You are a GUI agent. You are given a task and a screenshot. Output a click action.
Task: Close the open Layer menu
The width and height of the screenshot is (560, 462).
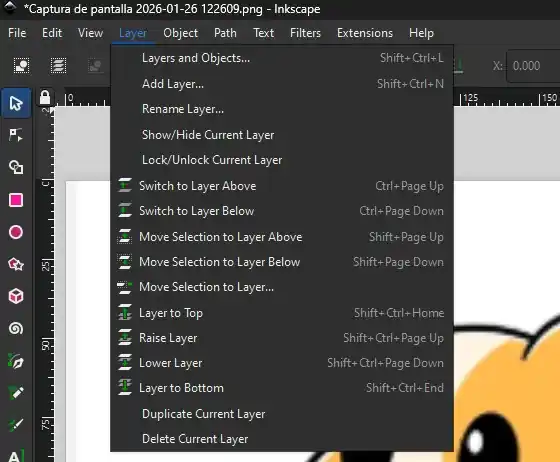133,33
